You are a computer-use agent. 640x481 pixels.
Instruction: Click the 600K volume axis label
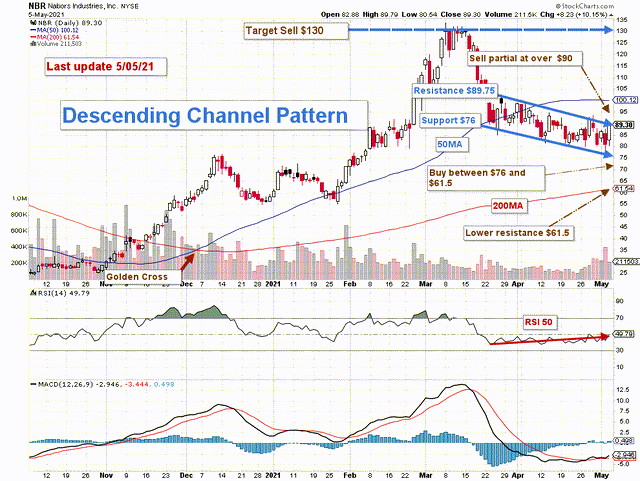click(19, 231)
